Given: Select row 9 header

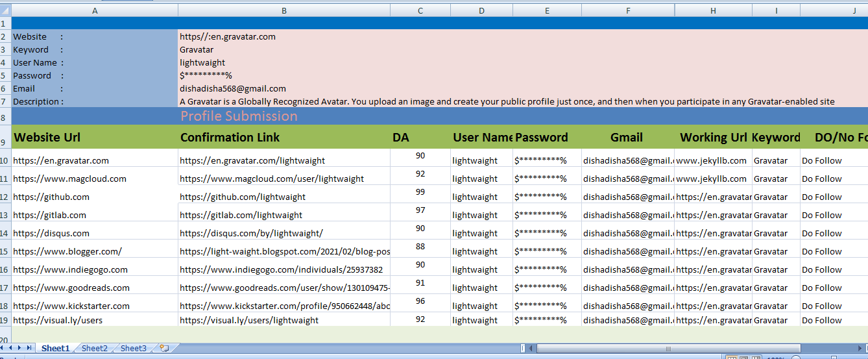Looking at the screenshot, I should point(5,136).
